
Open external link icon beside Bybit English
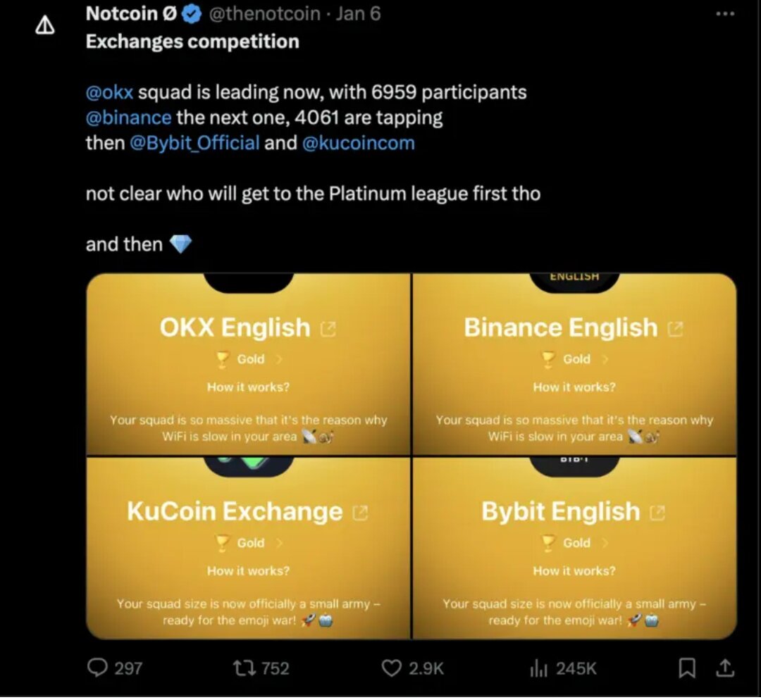(x=657, y=513)
